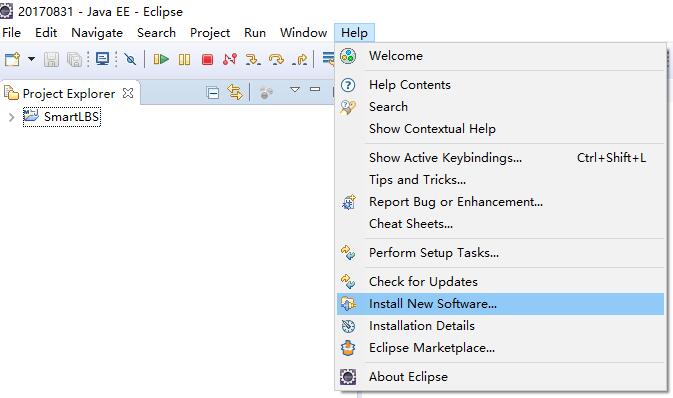Choose Install New Software...

pyautogui.click(x=500, y=304)
